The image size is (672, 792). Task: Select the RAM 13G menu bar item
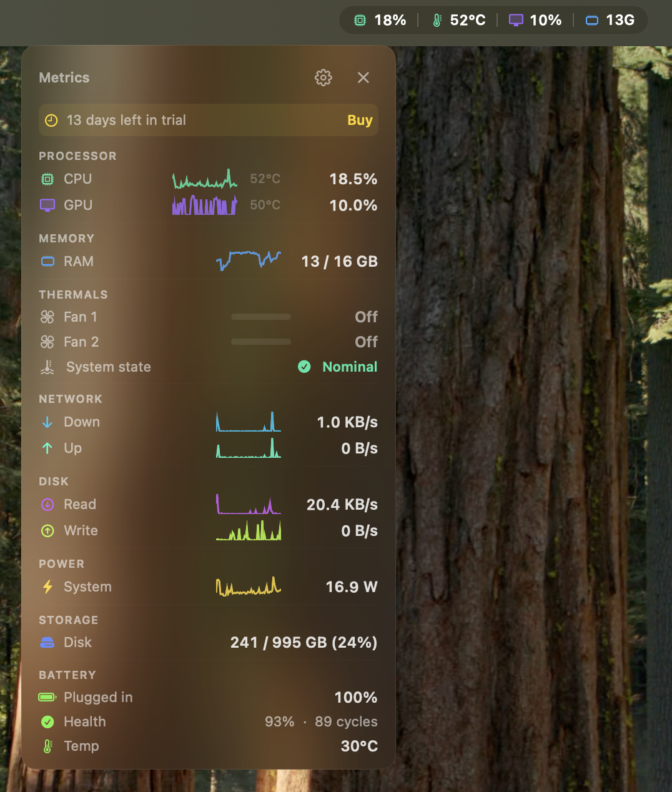[x=610, y=19]
